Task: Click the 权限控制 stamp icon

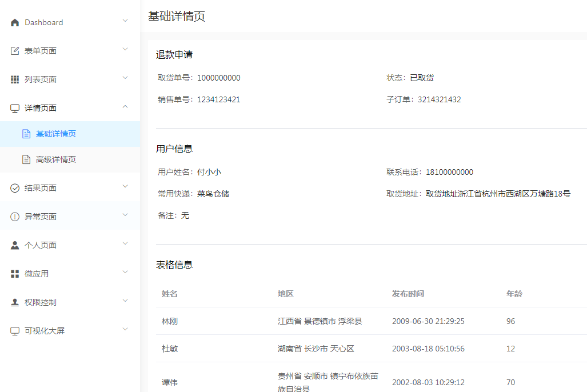Action: coord(15,302)
